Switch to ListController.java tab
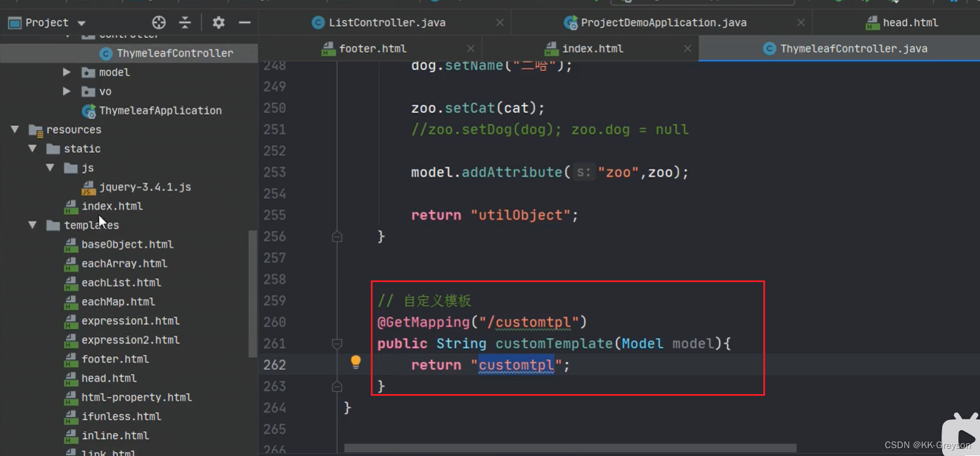The height and width of the screenshot is (456, 980). [x=386, y=23]
